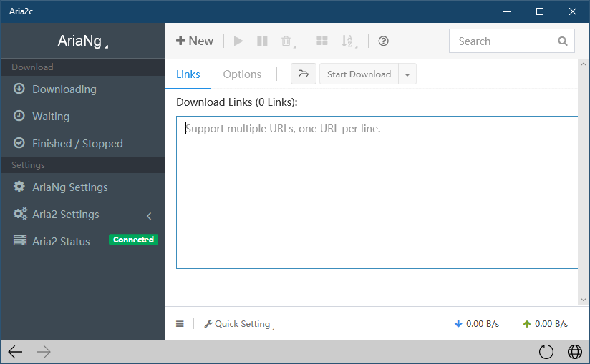Pause selected tasks with the pause icon

point(262,41)
